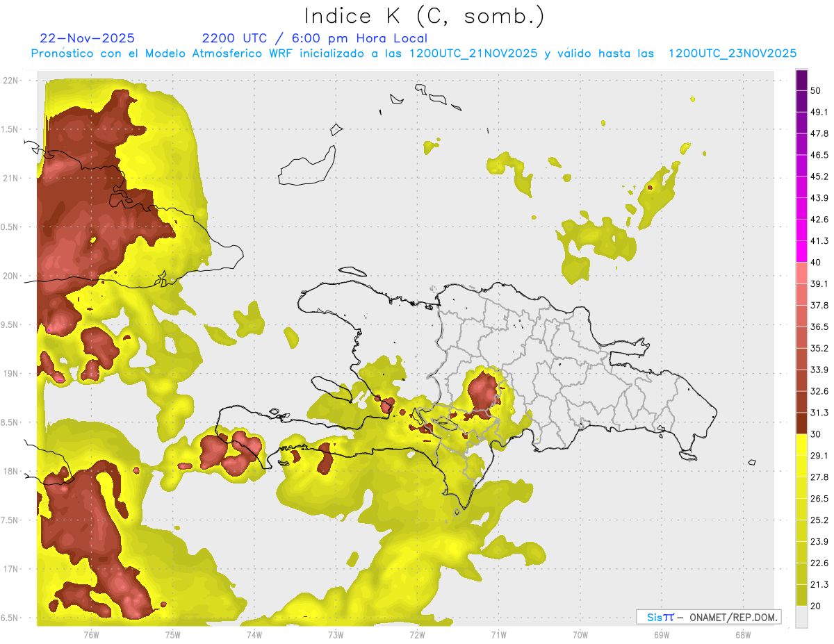The height and width of the screenshot is (644, 834).
Task: Click the "76W" longitude label
Action: pos(91,634)
